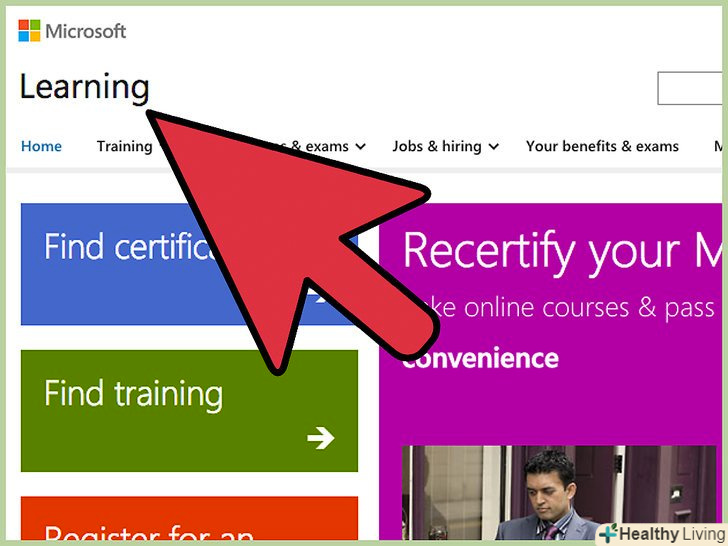Click the arrow icon on Find training
Screen dimensions: 728x546
pos(321,438)
